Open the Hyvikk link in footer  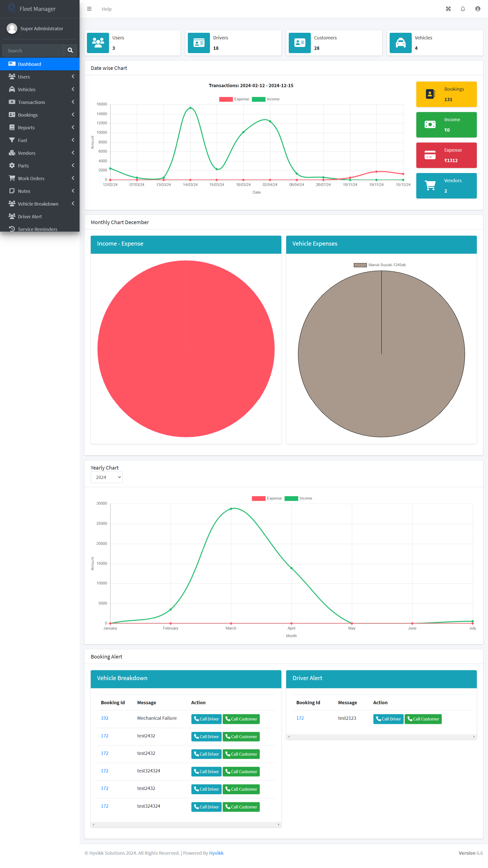pyautogui.click(x=216, y=853)
